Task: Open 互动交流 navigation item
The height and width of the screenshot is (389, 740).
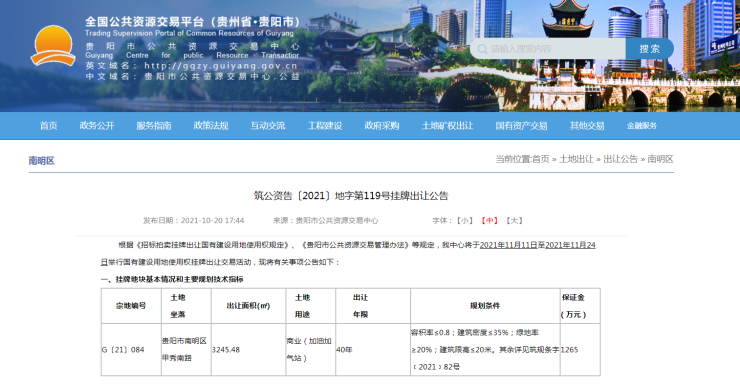Action: pos(268,126)
